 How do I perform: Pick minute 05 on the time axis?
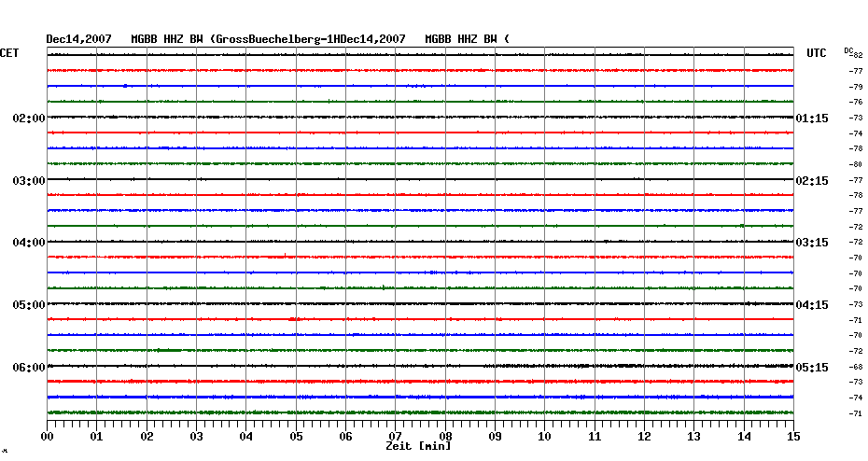(296, 437)
